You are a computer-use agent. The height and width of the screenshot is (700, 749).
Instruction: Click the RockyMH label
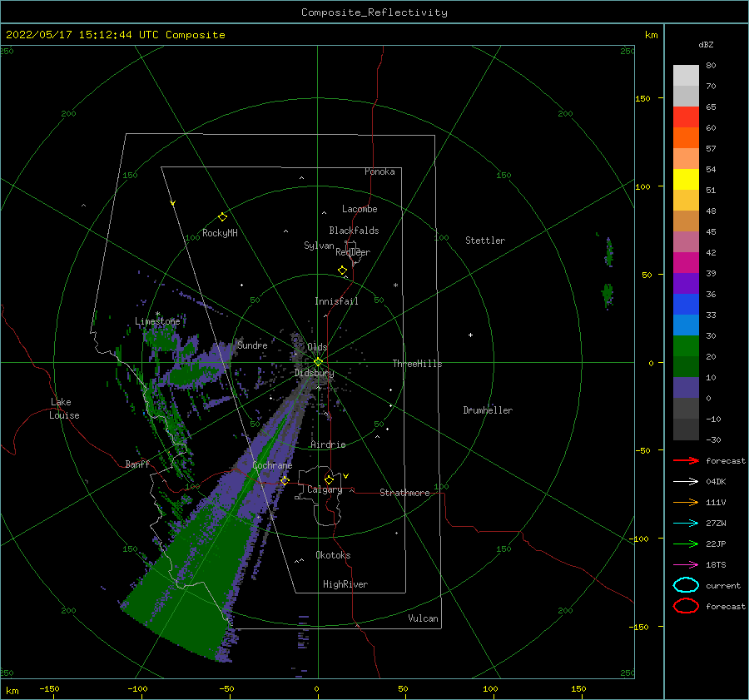[x=220, y=233]
